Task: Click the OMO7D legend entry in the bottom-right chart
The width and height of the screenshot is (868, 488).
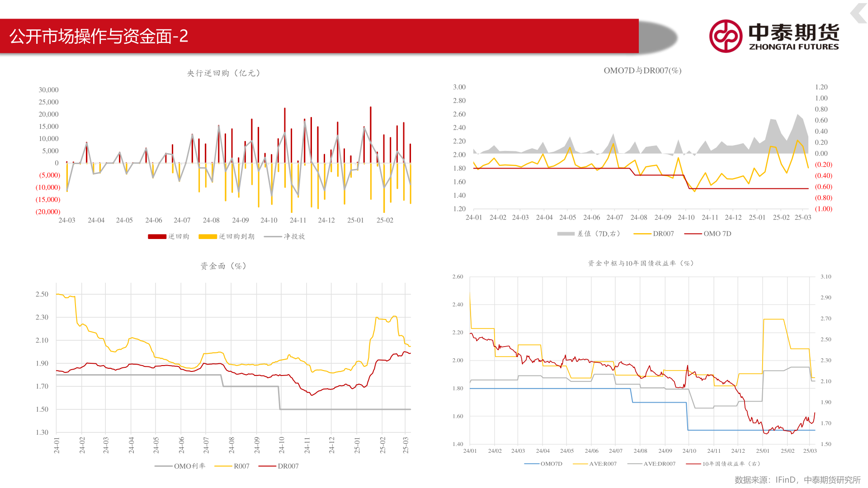Action: [x=551, y=464]
